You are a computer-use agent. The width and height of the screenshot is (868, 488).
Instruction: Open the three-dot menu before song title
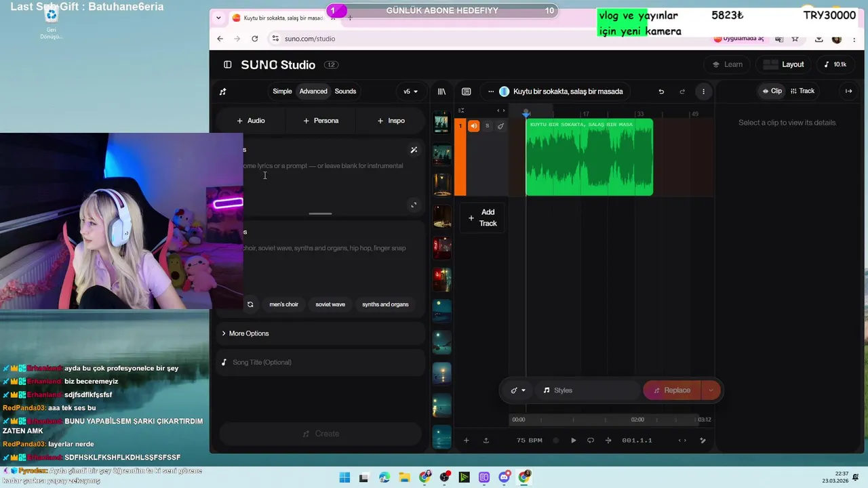pyautogui.click(x=491, y=91)
